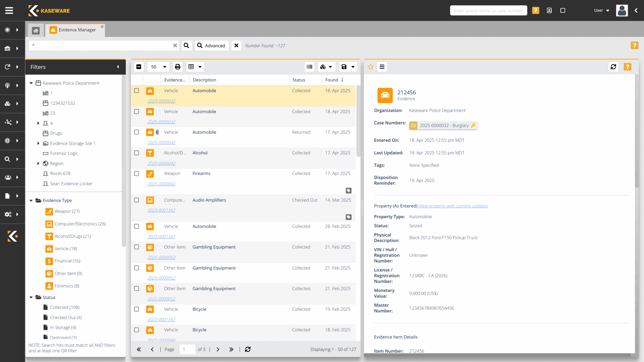Click the hamburger menu icon beside the star
The height and width of the screenshot is (362, 644).
click(382, 67)
